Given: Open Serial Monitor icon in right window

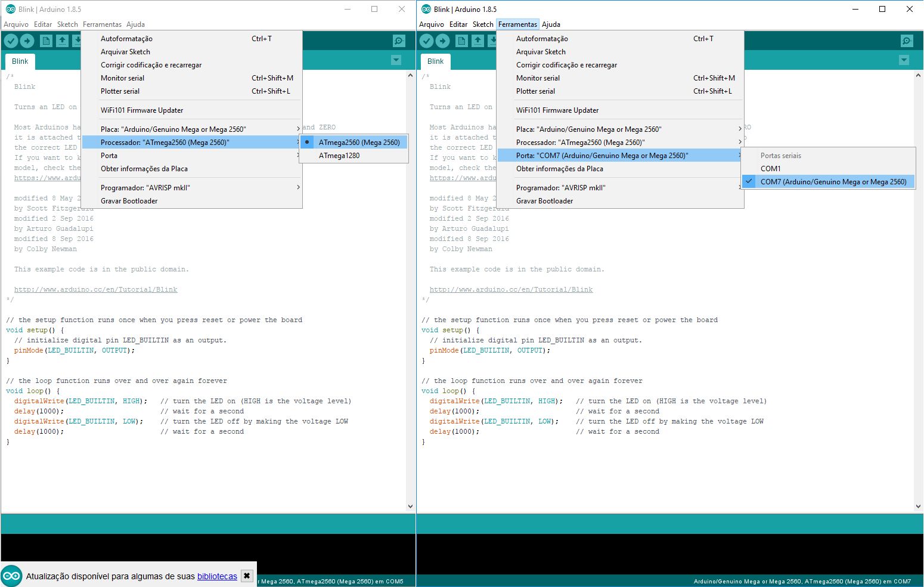Looking at the screenshot, I should (x=907, y=41).
